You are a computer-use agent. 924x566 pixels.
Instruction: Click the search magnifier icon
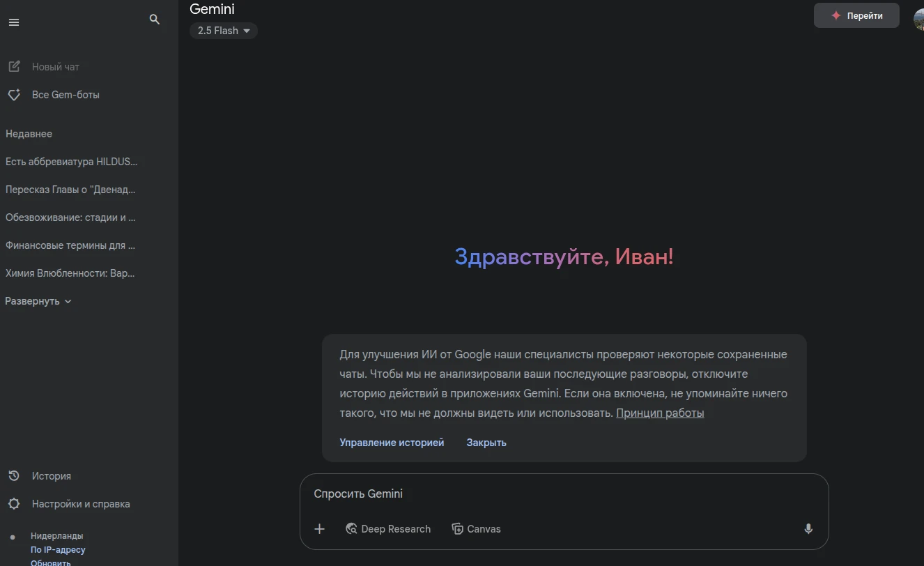[x=155, y=20]
